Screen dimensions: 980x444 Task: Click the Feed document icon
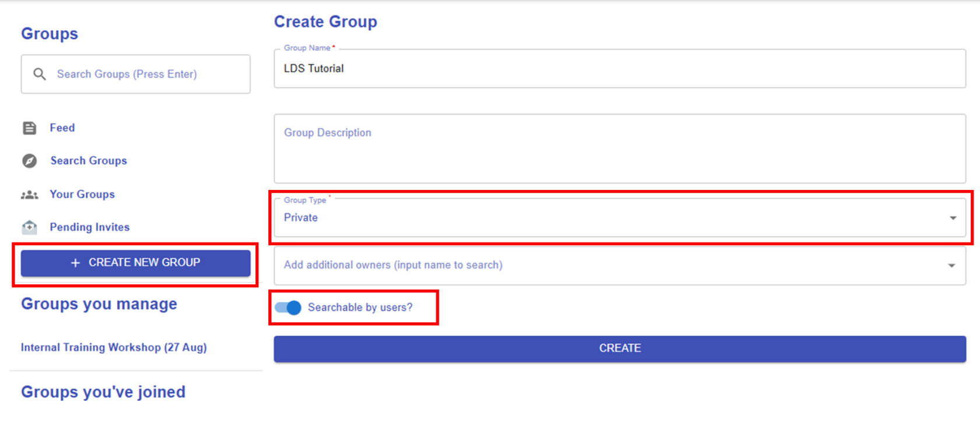(29, 128)
